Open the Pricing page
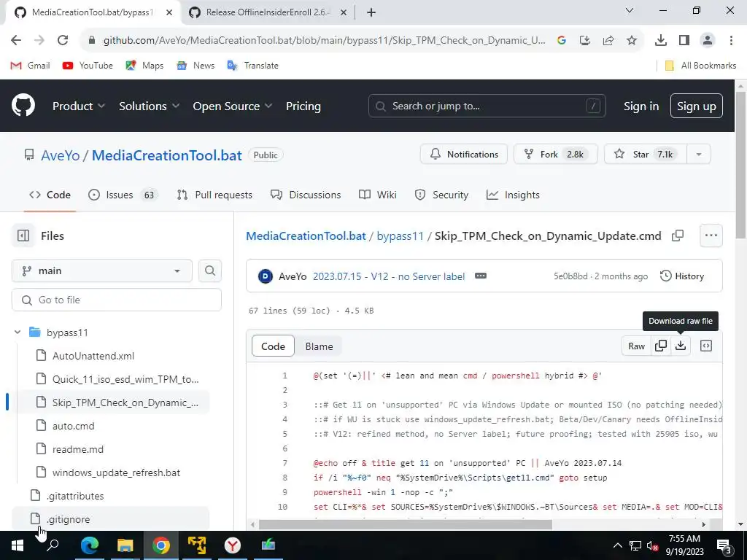This screenshot has height=560, width=747. pos(303,106)
